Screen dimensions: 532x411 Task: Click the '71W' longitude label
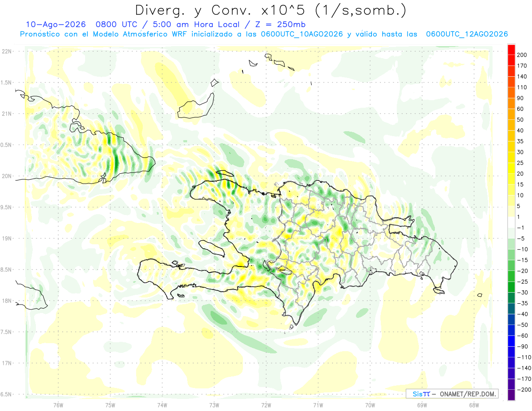[x=318, y=405]
